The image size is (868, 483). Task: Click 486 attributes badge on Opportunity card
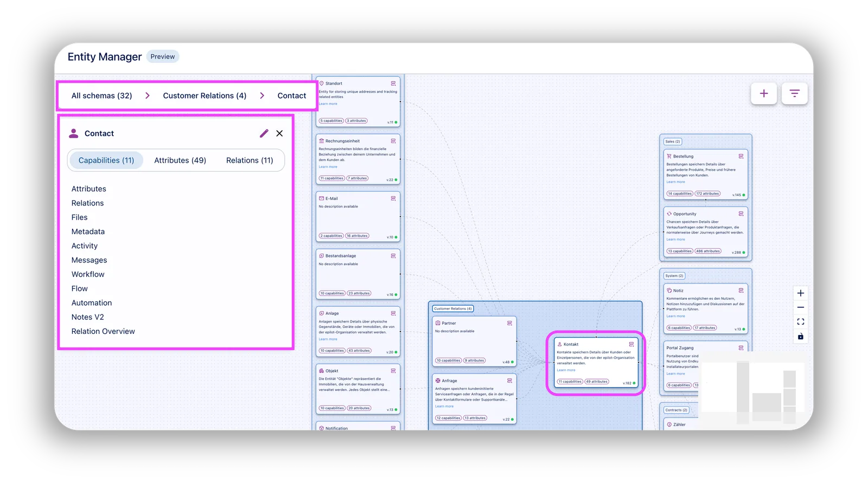708,251
